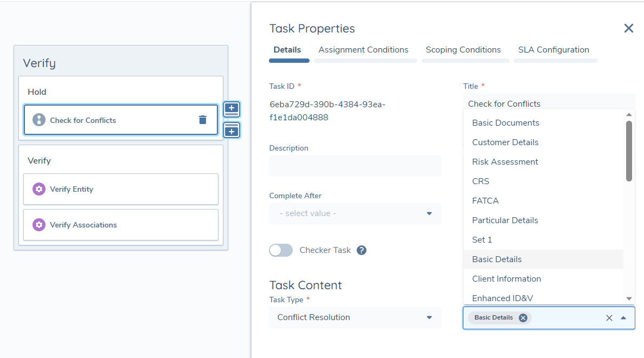Open the Checker Task help tooltip
The height and width of the screenshot is (358, 644).
pos(360,250)
